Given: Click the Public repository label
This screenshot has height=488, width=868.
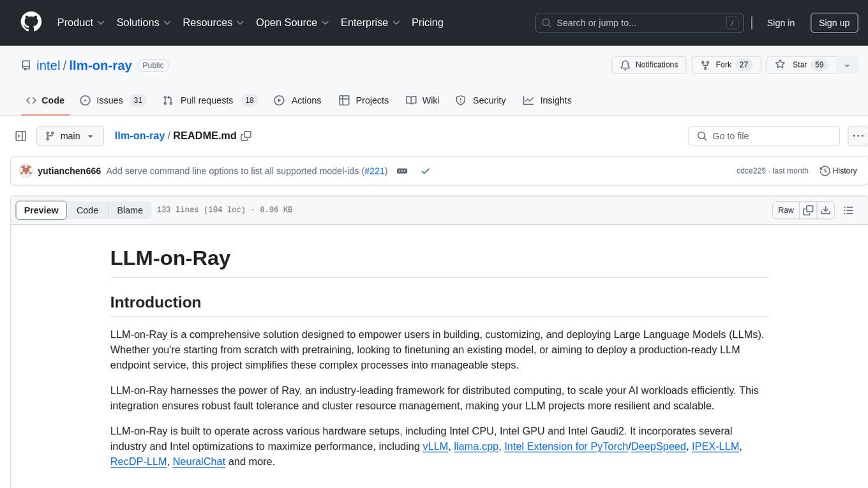Looking at the screenshot, I should pos(153,65).
